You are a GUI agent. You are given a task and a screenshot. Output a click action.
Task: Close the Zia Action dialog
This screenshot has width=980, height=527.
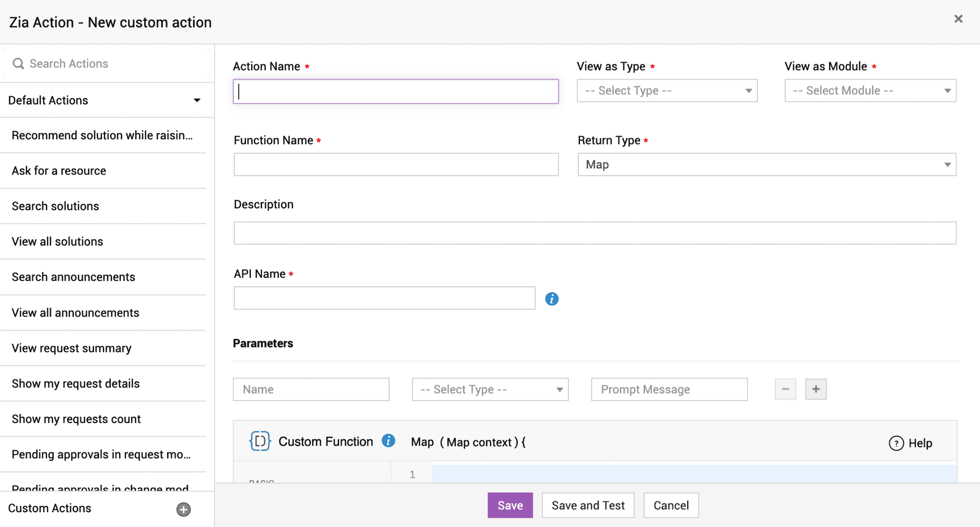tap(958, 19)
